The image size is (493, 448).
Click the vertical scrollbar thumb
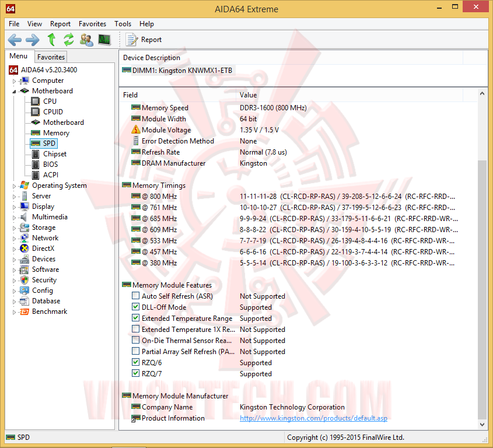(x=482, y=289)
